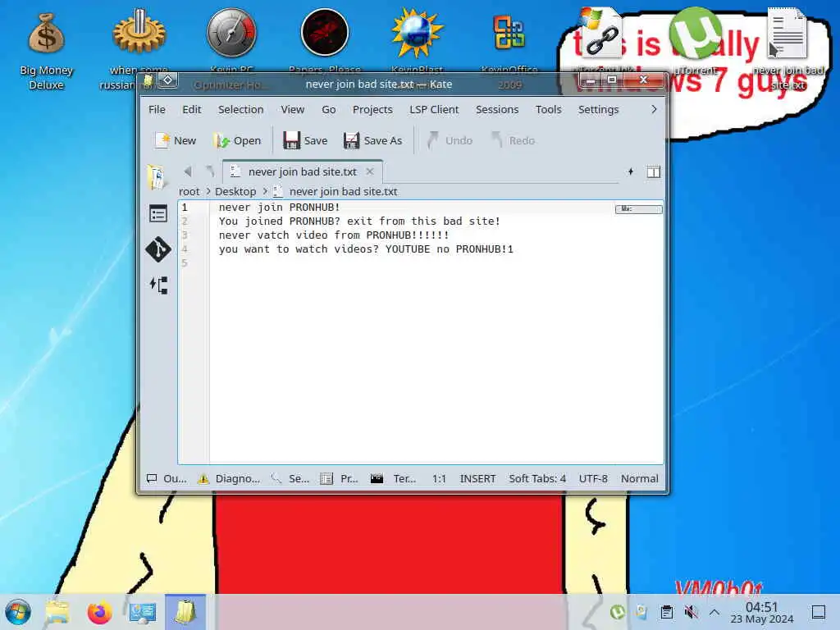
Task: Expand hidden tray icons arrow
Action: click(x=714, y=612)
